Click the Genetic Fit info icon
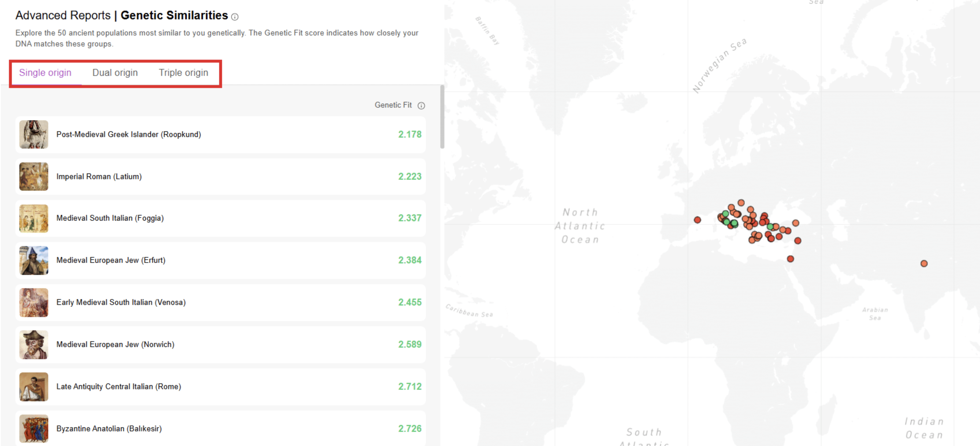The image size is (980, 446). [421, 106]
